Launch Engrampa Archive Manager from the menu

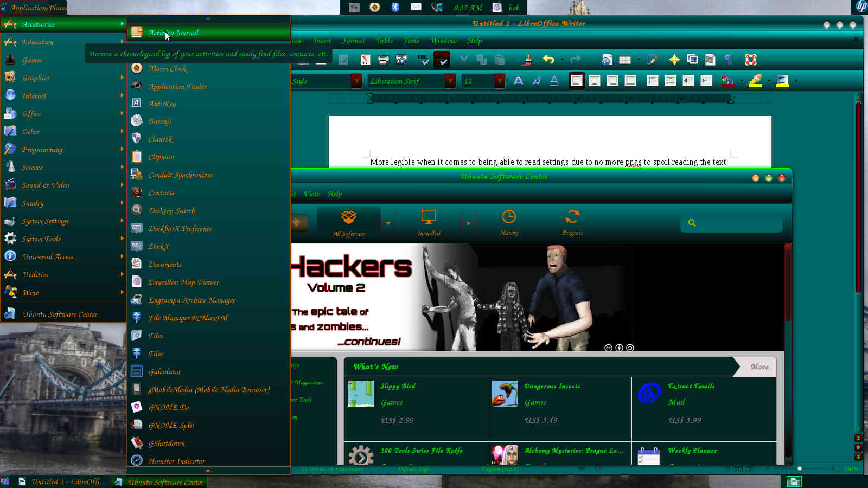point(209,300)
